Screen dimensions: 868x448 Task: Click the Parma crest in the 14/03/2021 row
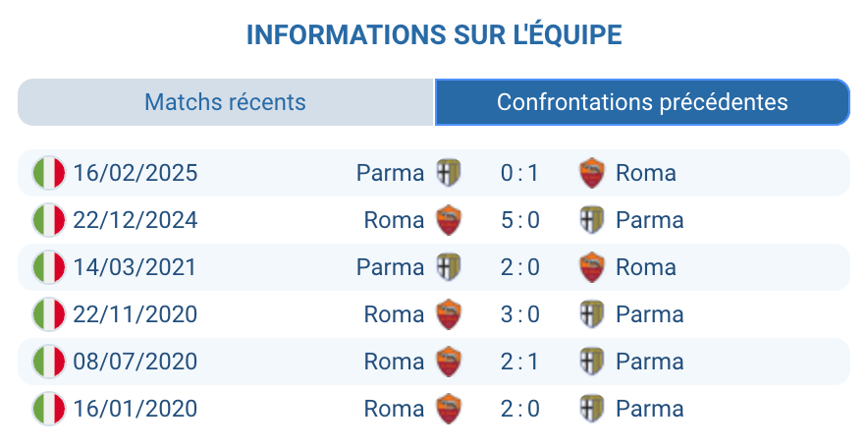click(x=449, y=267)
